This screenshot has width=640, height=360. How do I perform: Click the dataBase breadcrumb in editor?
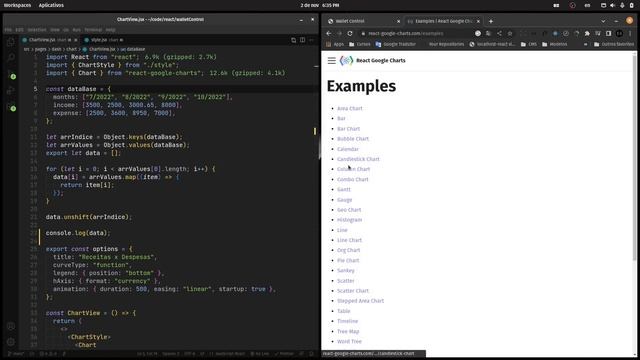tap(133, 49)
